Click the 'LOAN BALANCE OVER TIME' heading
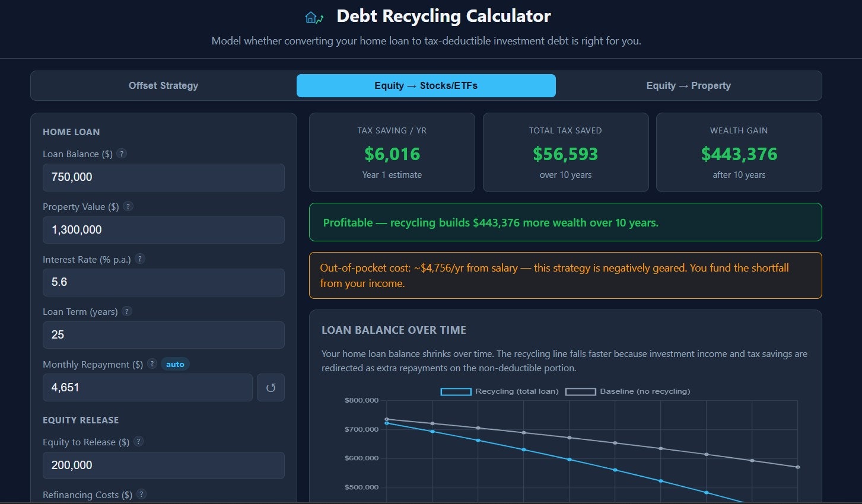 coord(394,330)
